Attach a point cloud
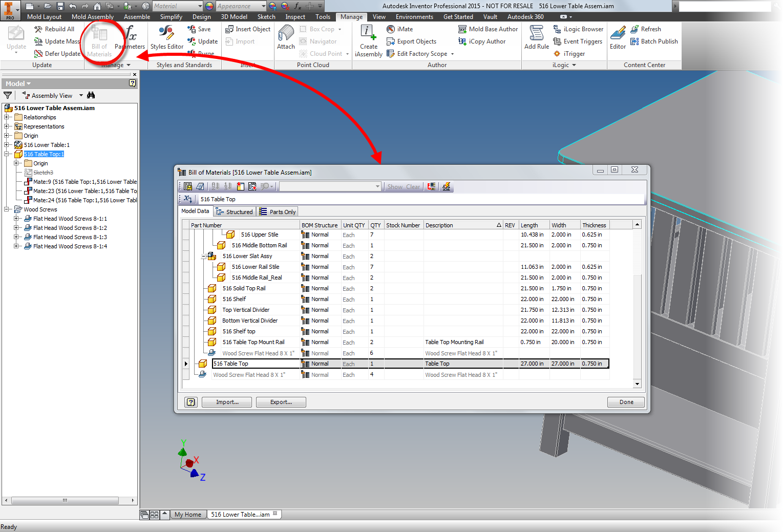The height and width of the screenshot is (532, 783). coord(286,38)
